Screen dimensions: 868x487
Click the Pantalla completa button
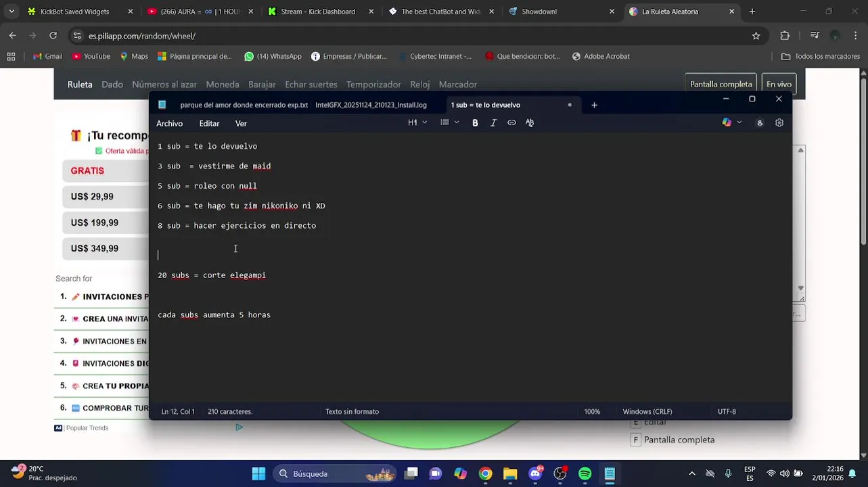click(721, 84)
